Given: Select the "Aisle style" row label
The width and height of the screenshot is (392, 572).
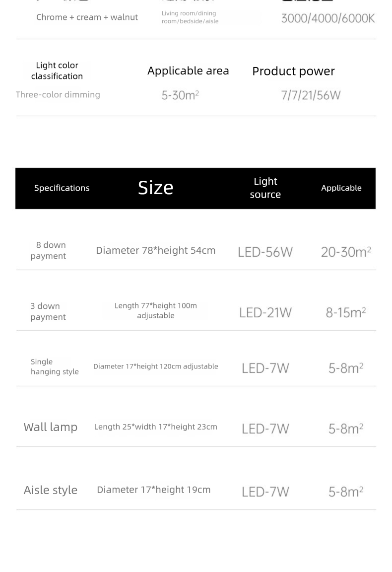Looking at the screenshot, I should tap(51, 490).
